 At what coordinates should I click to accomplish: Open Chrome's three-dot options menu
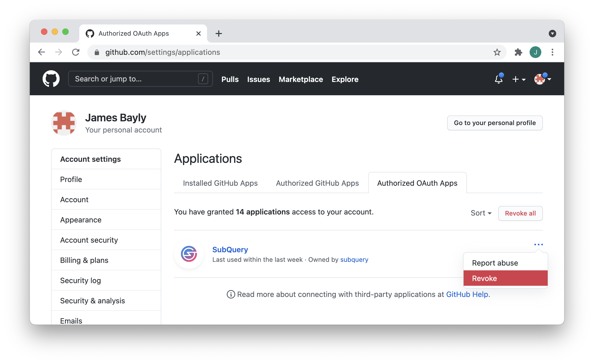552,52
